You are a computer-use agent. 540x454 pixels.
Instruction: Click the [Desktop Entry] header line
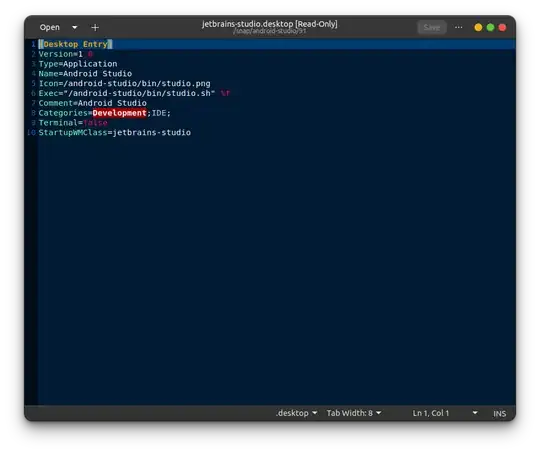(x=75, y=44)
